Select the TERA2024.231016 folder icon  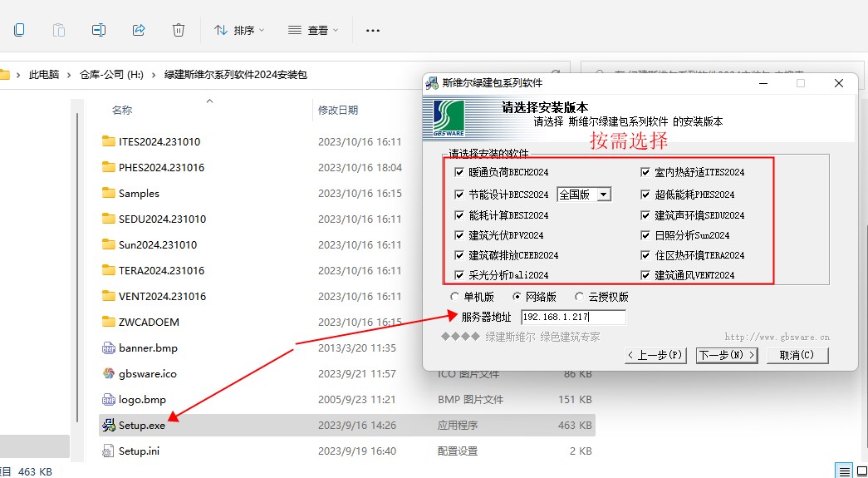109,270
